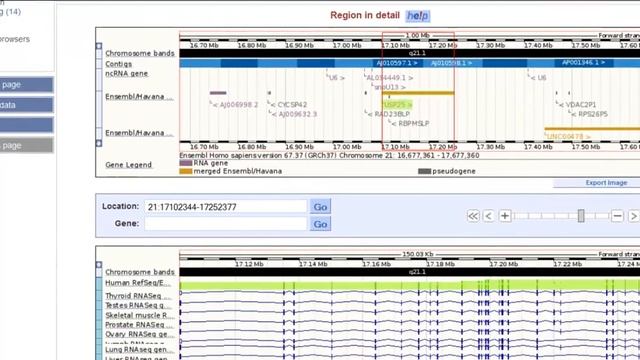The width and height of the screenshot is (640, 360).
Task: Open the Region in detail help link
Action: tap(418, 16)
